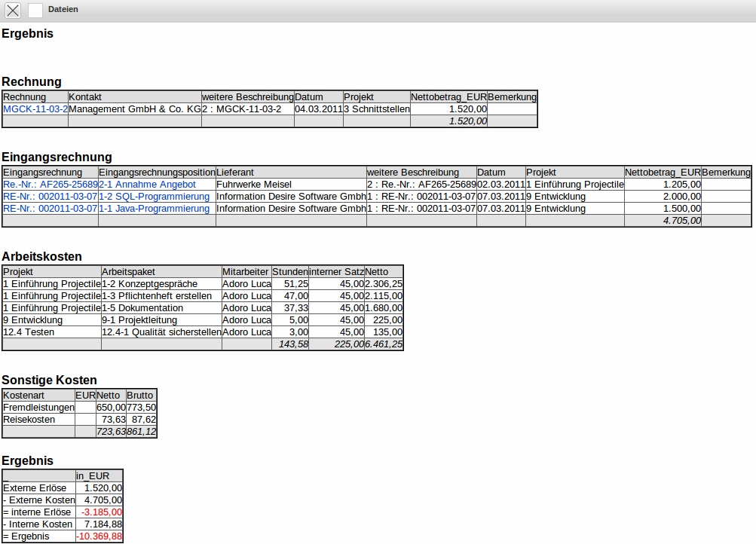Image resolution: width=756 pixels, height=544 pixels.
Task: Open the 1-2 SQL-Programmierung position link
Action: pos(154,197)
